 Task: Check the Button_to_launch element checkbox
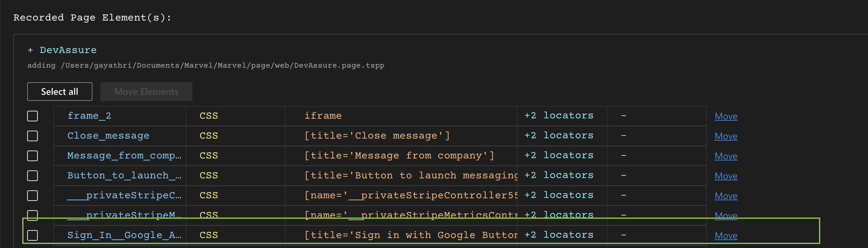[32, 176]
